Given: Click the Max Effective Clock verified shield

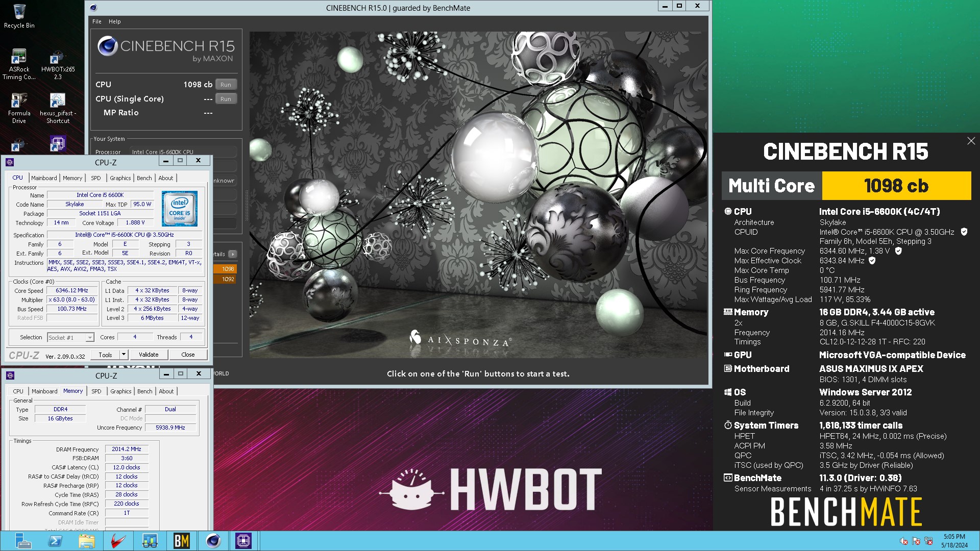Looking at the screenshot, I should 872,261.
